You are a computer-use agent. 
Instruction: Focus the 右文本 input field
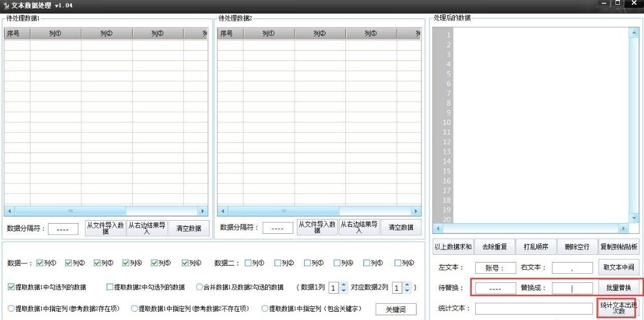(x=572, y=268)
